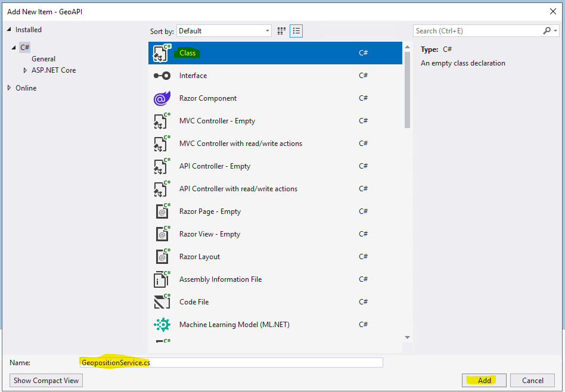Choose the Razor Component icon
Viewport: 565px width, 392px height.
coord(162,98)
